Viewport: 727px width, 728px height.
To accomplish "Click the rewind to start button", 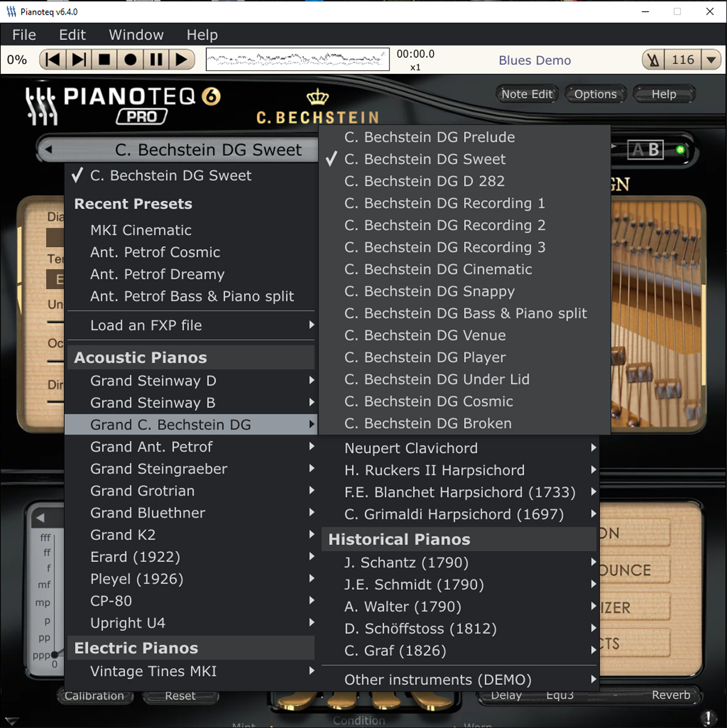I will (53, 59).
